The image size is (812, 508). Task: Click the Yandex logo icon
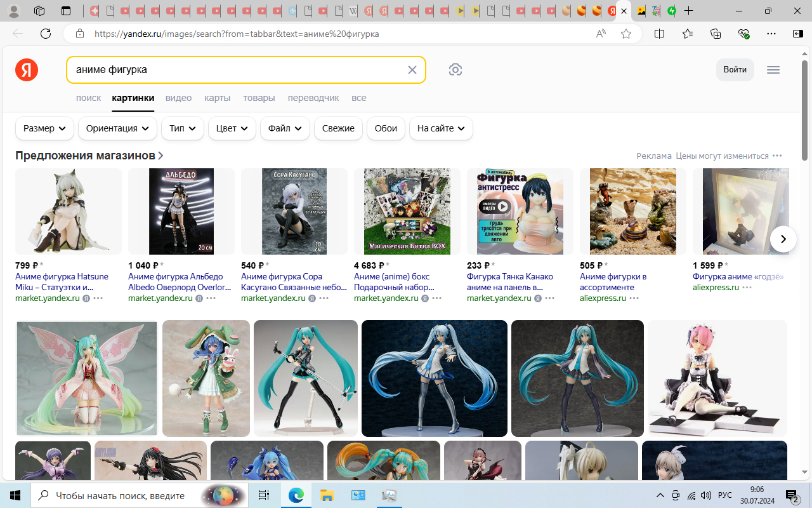(27, 70)
